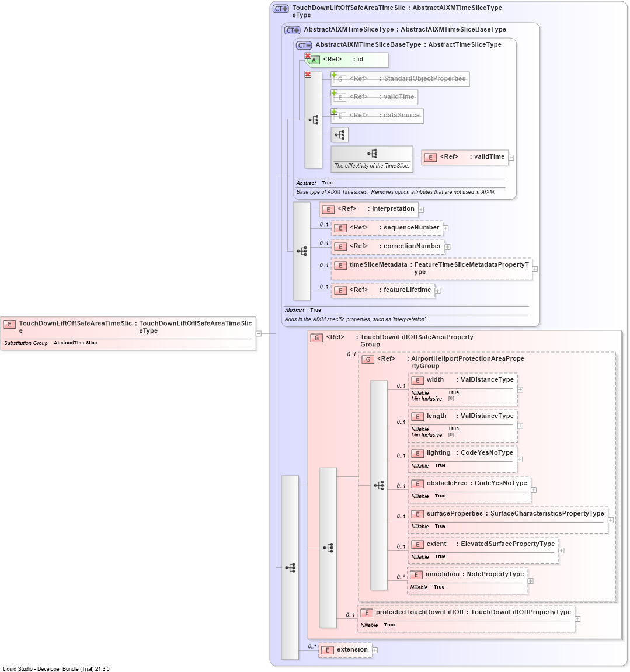Click the sequence symbol beside interpretation group

[302, 251]
